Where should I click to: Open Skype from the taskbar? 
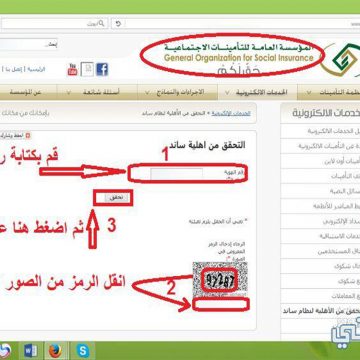pos(83,351)
